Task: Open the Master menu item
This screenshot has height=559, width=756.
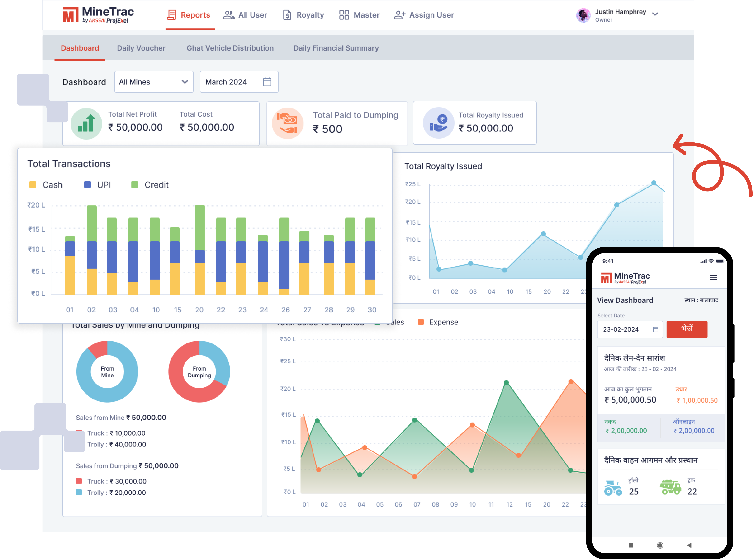Action: 359,15
